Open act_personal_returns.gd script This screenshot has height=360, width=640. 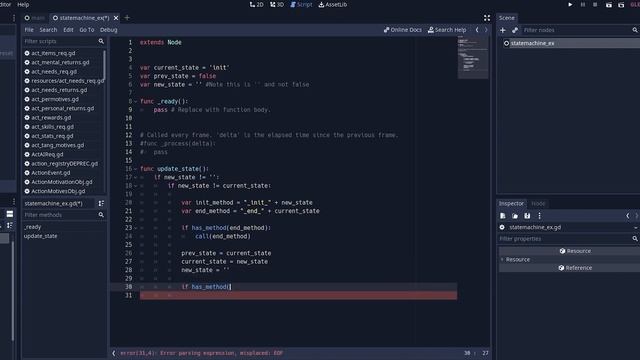pos(62,108)
